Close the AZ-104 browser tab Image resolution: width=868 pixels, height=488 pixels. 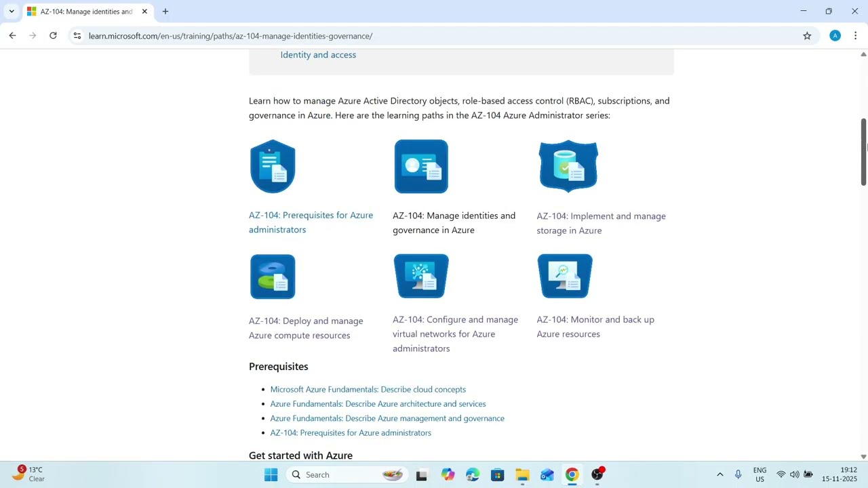tap(144, 12)
